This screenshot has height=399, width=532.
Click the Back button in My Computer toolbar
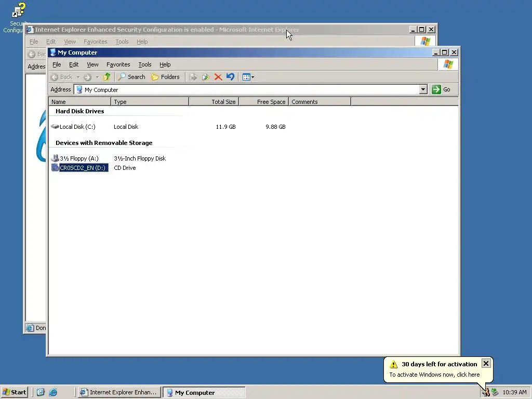[x=61, y=77]
